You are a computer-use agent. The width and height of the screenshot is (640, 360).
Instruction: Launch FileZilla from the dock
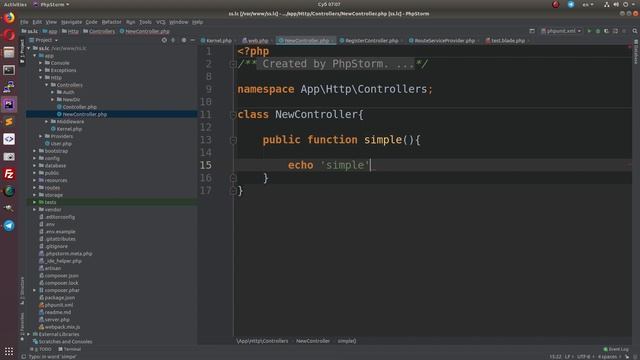click(x=9, y=174)
